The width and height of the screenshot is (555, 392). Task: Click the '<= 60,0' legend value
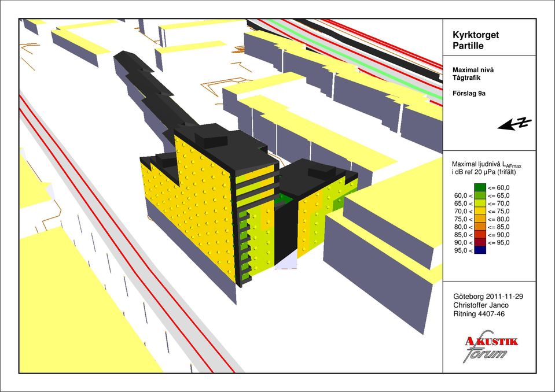pyautogui.click(x=499, y=188)
